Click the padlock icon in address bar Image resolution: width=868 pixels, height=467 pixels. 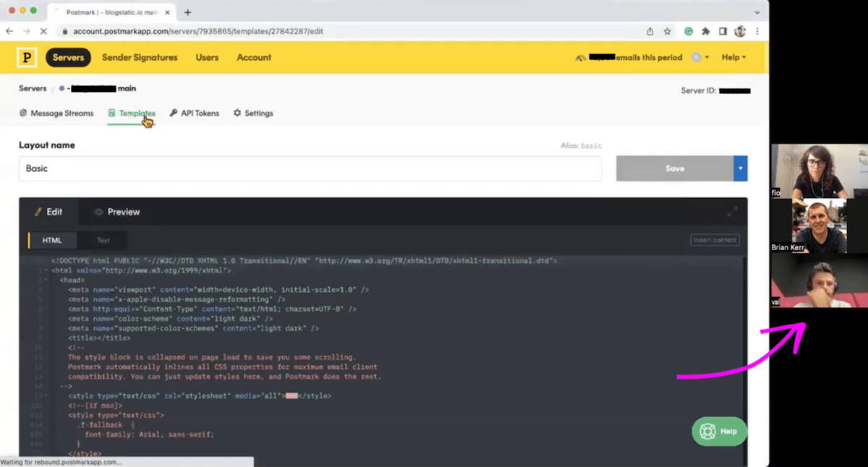click(64, 32)
